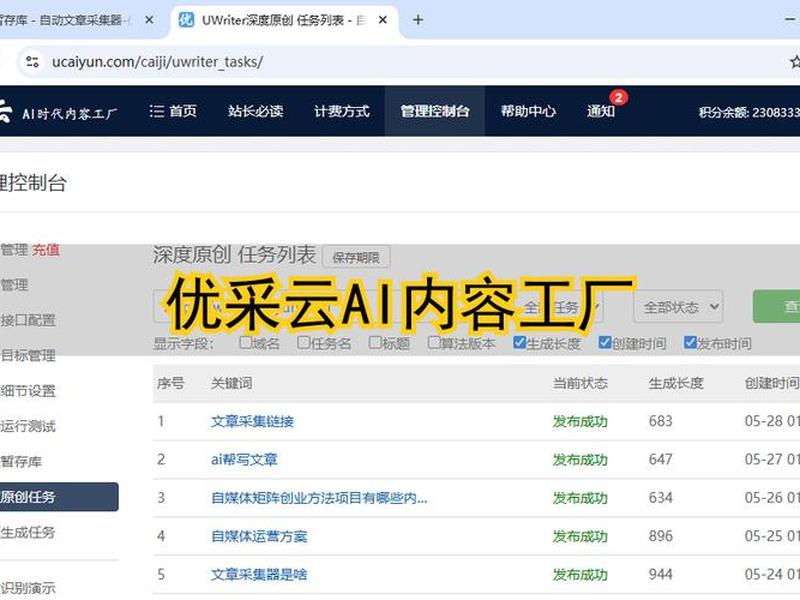This screenshot has height=600, width=800.
Task: Click the UWriter tab favicon
Action: (x=186, y=20)
